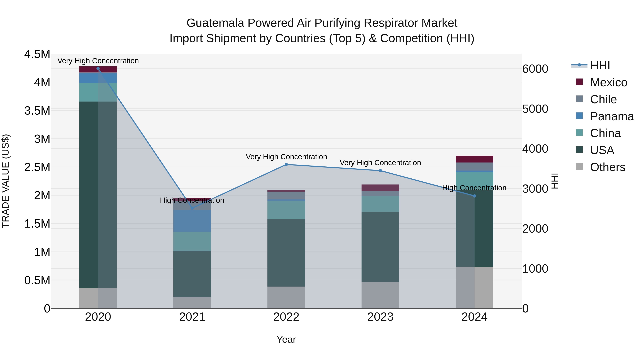The width and height of the screenshot is (644, 362).
Task: Click the 2022 x-axis label
Action: click(286, 317)
